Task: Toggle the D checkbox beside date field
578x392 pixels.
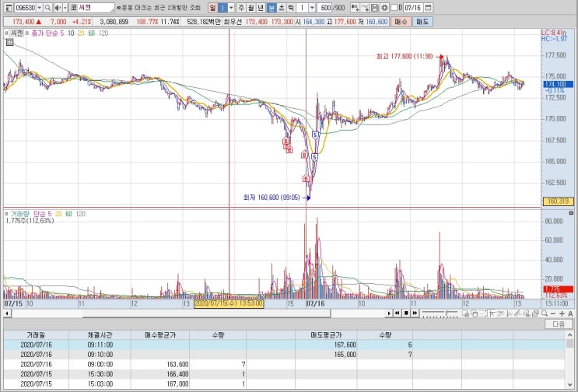Action: [x=394, y=8]
